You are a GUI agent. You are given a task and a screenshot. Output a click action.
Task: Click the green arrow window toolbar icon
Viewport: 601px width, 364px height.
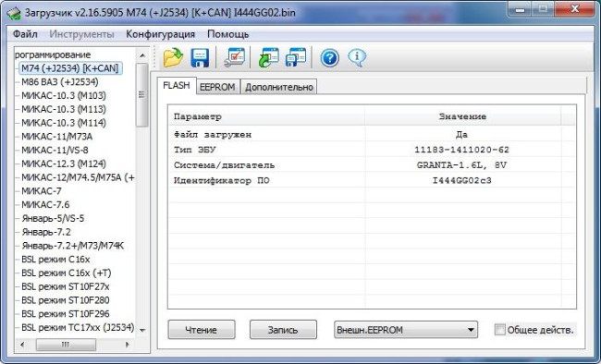coord(269,58)
